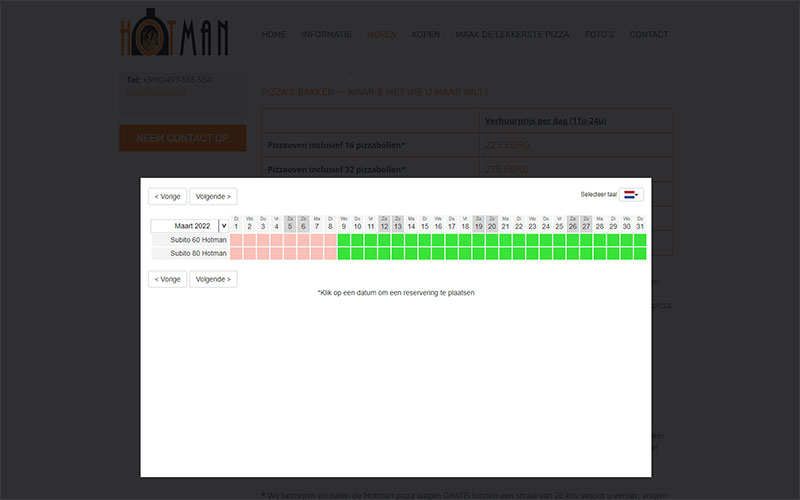Image resolution: width=800 pixels, height=500 pixels.
Task: Open the Dutch flag language selector
Action: point(631,195)
